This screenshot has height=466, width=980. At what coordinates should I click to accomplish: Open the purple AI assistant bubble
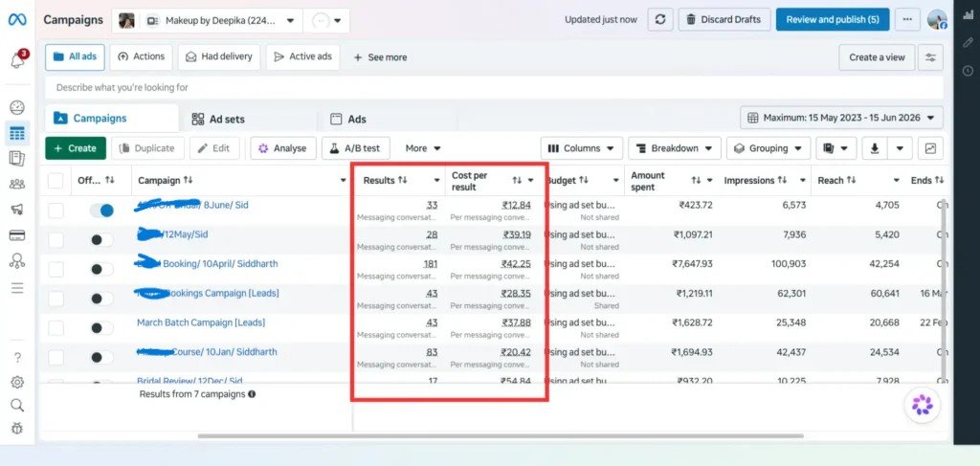922,405
